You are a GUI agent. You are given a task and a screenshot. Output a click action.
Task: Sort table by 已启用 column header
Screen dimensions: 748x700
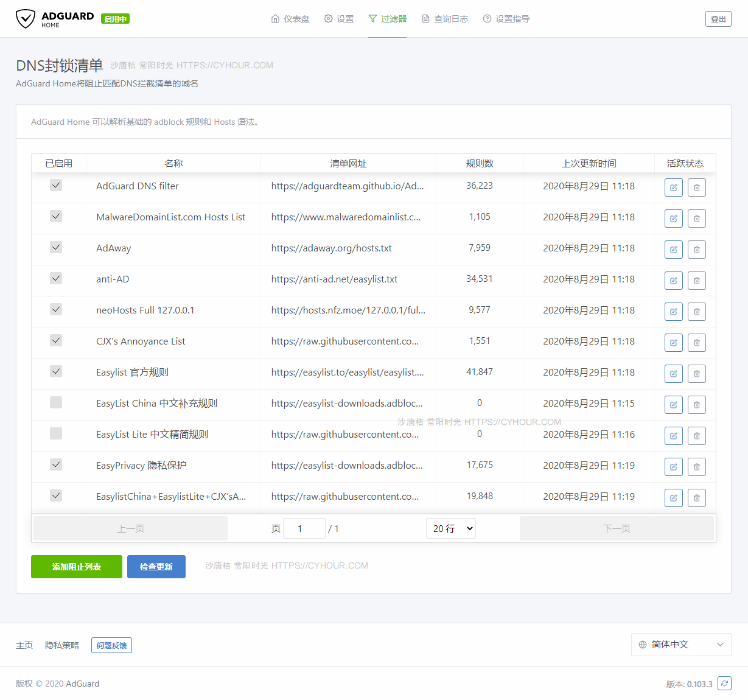(59, 163)
